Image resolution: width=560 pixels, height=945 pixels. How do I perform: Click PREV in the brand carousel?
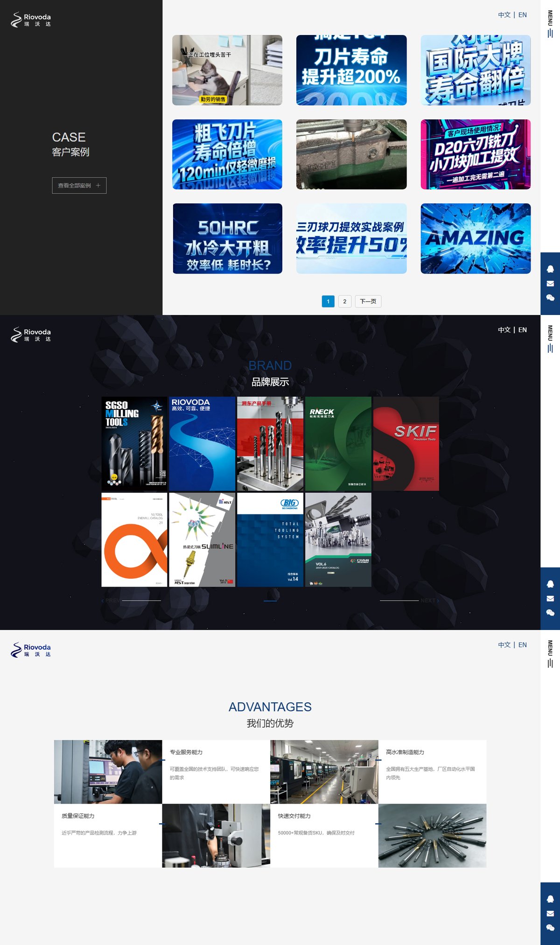tap(111, 601)
